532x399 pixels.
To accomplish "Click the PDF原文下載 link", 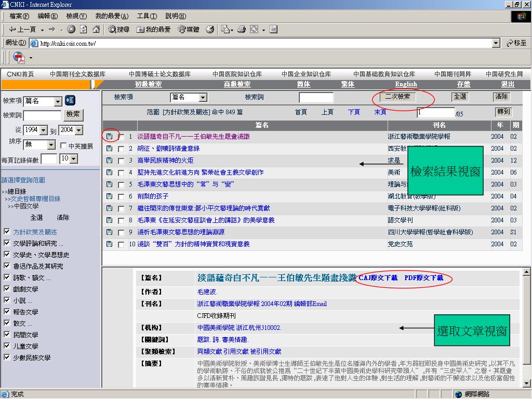I will point(424,277).
